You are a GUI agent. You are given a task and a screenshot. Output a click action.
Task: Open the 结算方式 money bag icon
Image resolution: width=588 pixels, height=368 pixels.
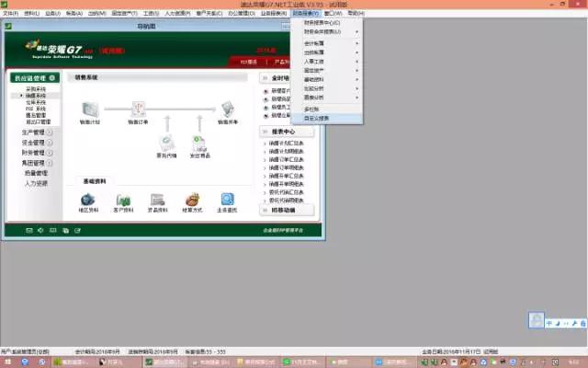[192, 202]
